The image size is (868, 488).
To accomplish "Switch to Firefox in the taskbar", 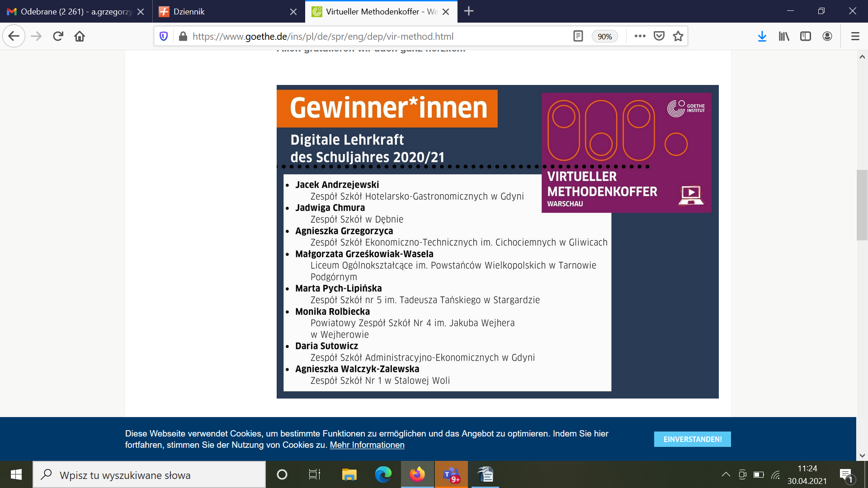I will point(417,474).
